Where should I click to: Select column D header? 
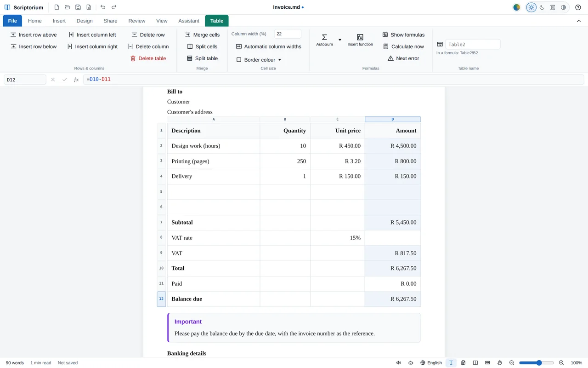point(393,119)
